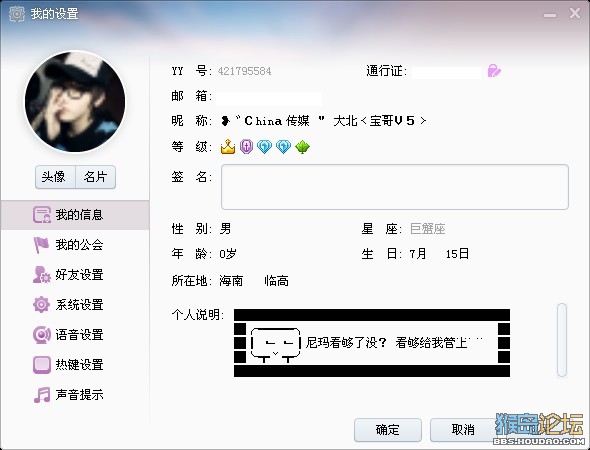Click the 名片 card button
590x450 pixels.
(x=96, y=177)
